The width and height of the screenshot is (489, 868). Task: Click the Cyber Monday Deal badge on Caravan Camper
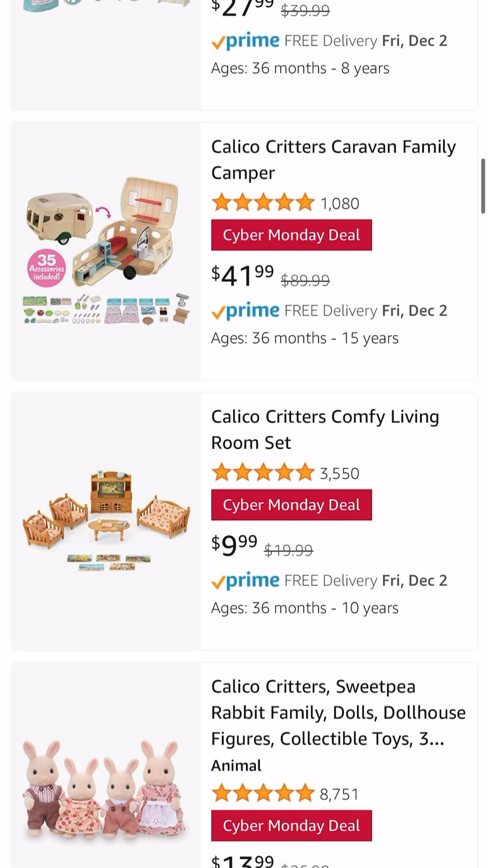pos(291,235)
